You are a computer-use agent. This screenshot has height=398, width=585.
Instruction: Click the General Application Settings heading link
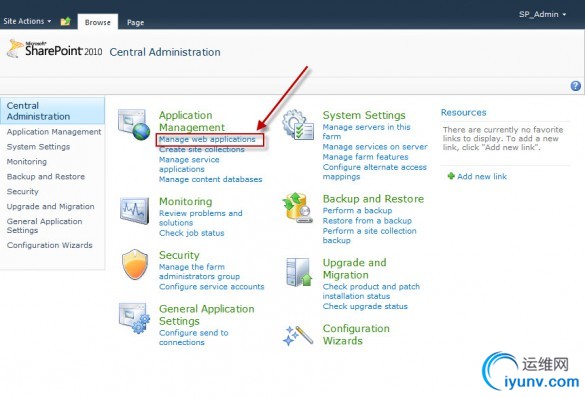coord(207,315)
